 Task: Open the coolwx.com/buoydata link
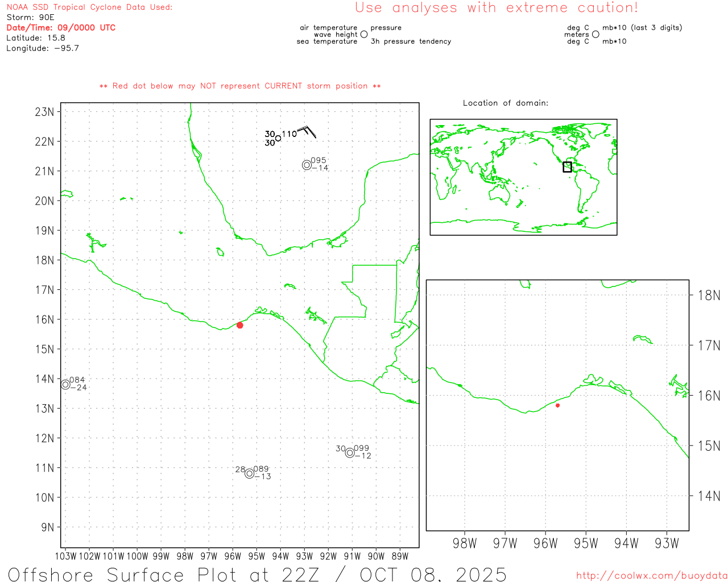point(652,576)
